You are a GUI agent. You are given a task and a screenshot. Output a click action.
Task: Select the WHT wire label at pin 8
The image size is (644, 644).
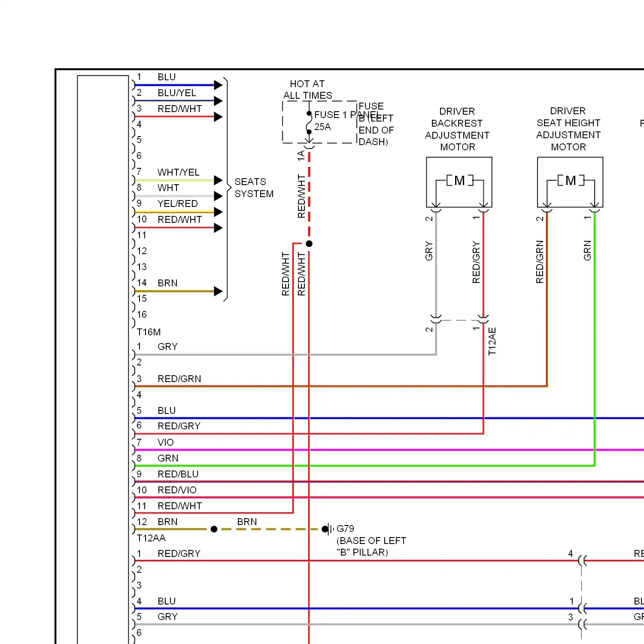[168, 188]
